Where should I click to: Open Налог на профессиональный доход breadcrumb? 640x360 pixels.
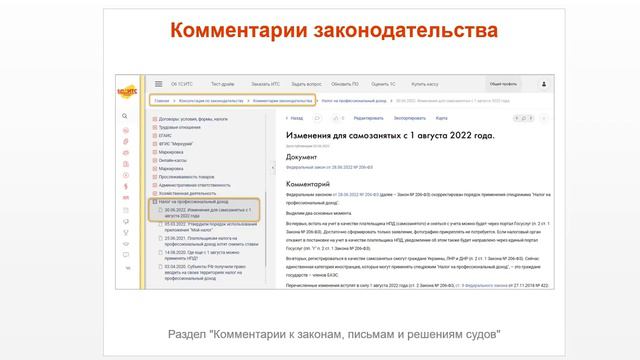click(354, 101)
